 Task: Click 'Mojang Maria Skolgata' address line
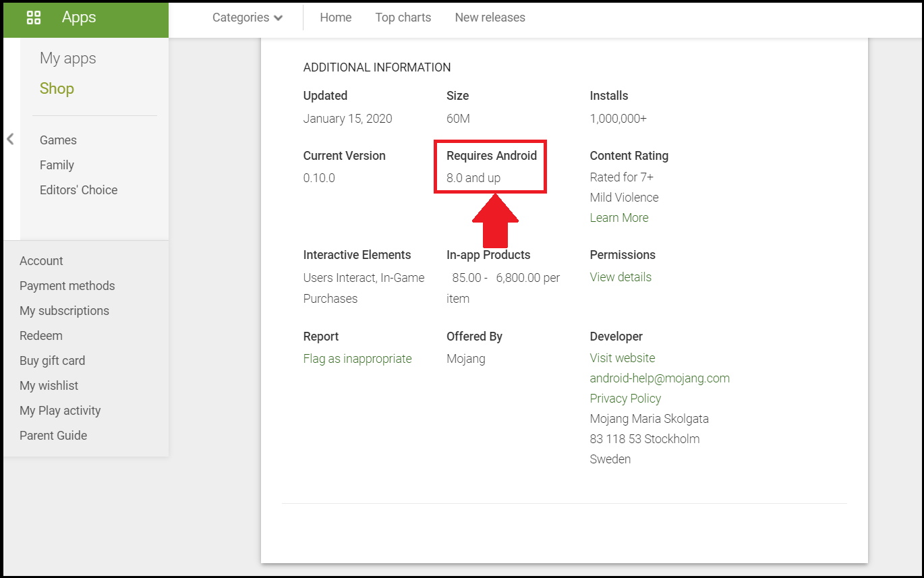(649, 419)
